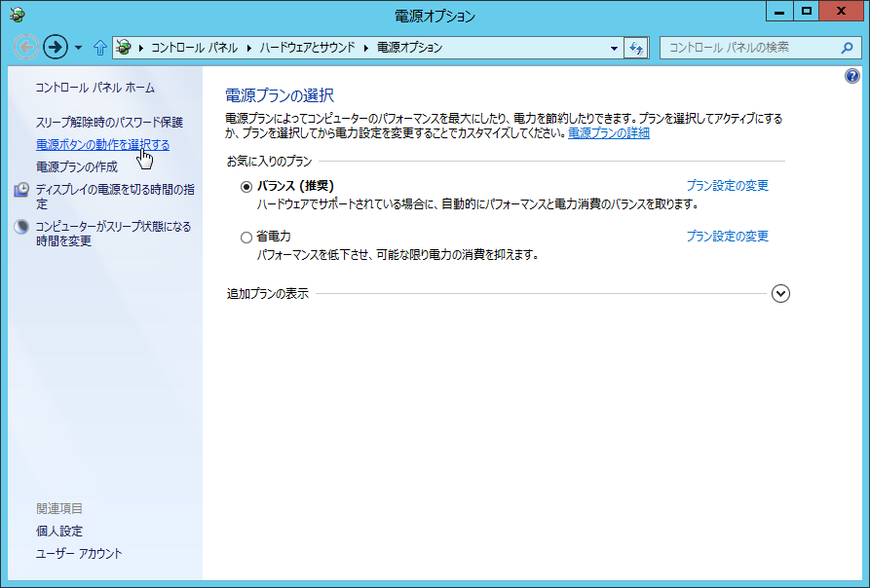Open ユーザー アカウント related item
The width and height of the screenshot is (870, 588).
pyautogui.click(x=79, y=553)
